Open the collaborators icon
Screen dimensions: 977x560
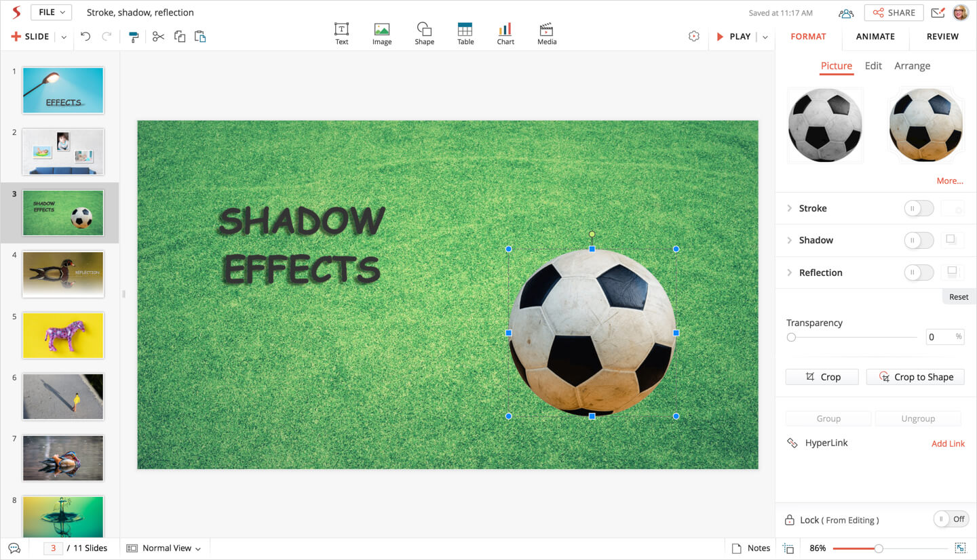[x=846, y=13]
